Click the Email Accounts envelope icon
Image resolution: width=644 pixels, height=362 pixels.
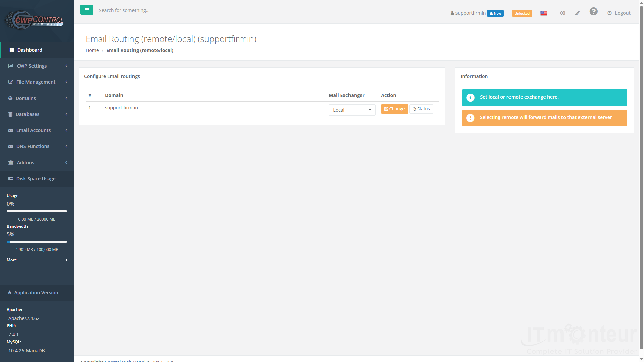point(11,130)
